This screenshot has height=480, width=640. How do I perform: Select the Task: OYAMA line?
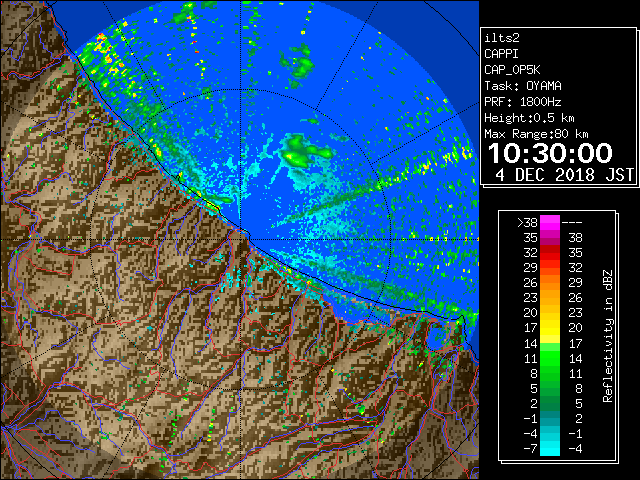point(523,86)
